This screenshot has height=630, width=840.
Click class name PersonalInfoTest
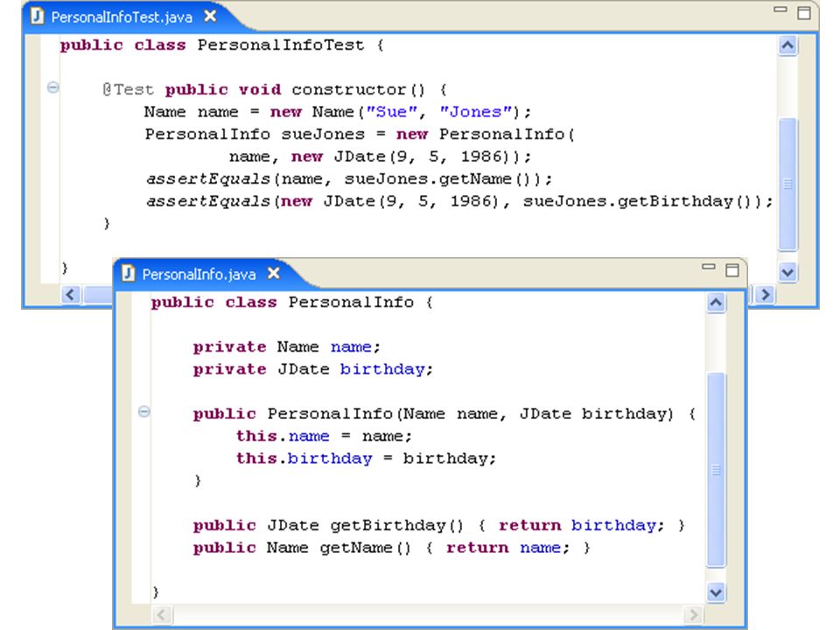tap(281, 45)
